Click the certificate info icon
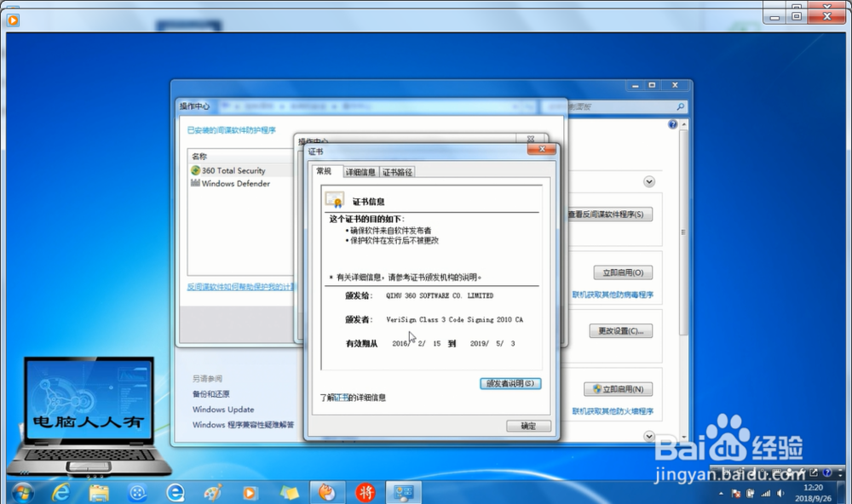Viewport: 852px width, 504px height. tap(334, 200)
